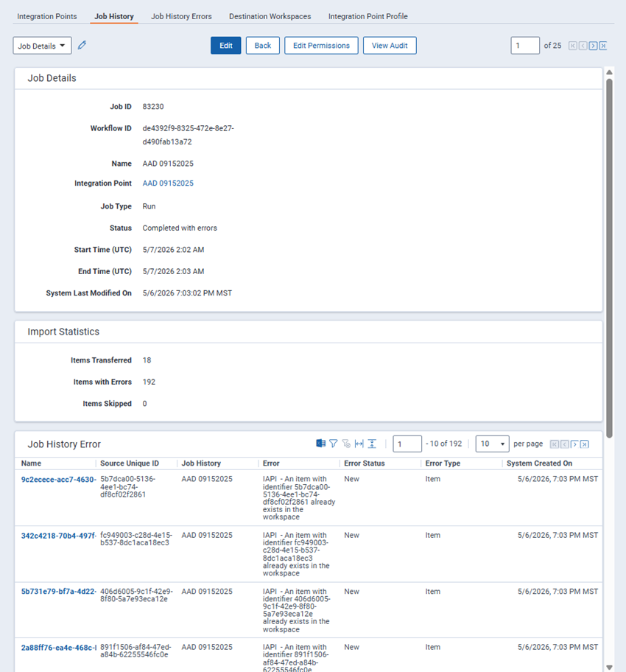Click the vertical scrollbar thumb
This screenshot has width=626, height=672.
coord(609,258)
